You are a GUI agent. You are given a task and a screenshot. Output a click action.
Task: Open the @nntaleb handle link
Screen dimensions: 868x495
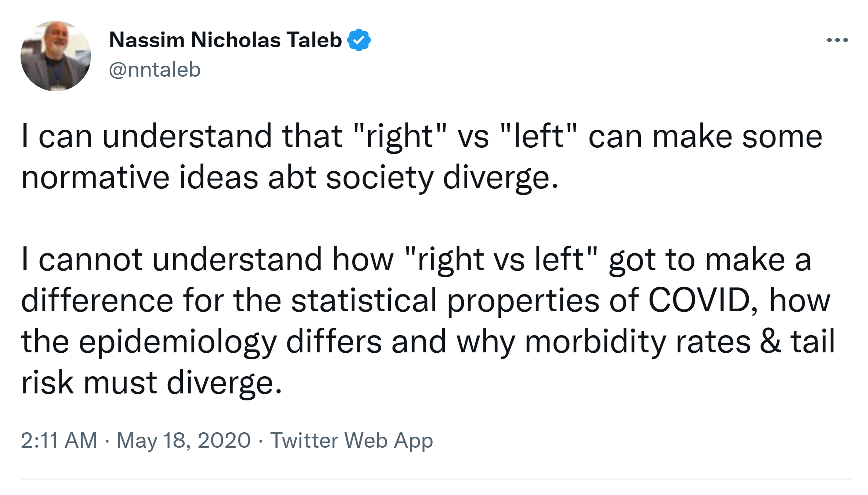click(155, 70)
